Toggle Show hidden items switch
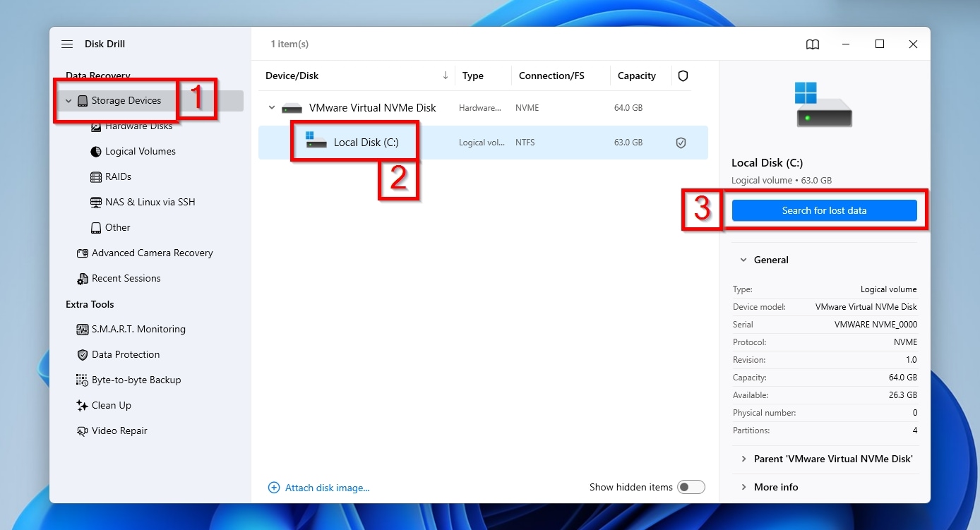This screenshot has height=530, width=980. [x=691, y=487]
